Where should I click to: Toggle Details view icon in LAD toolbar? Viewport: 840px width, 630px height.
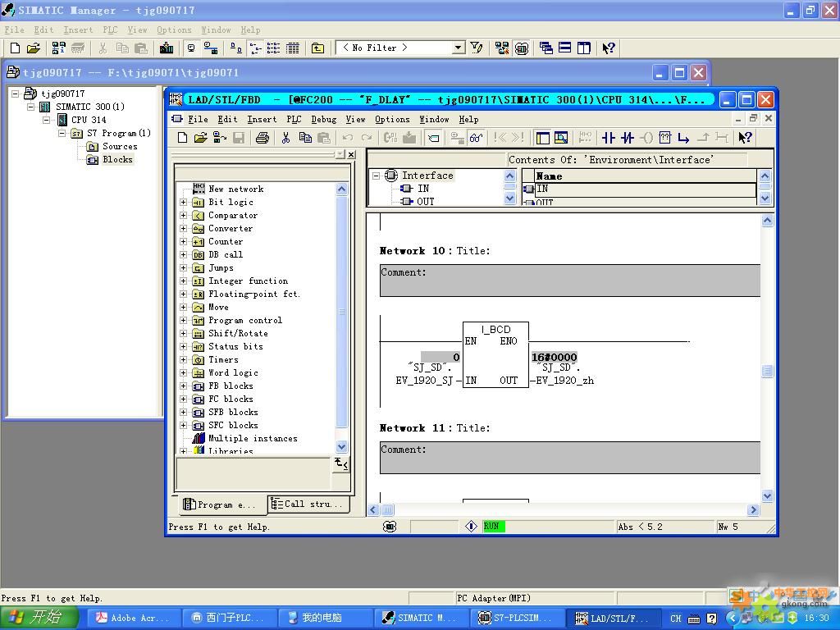point(561,138)
